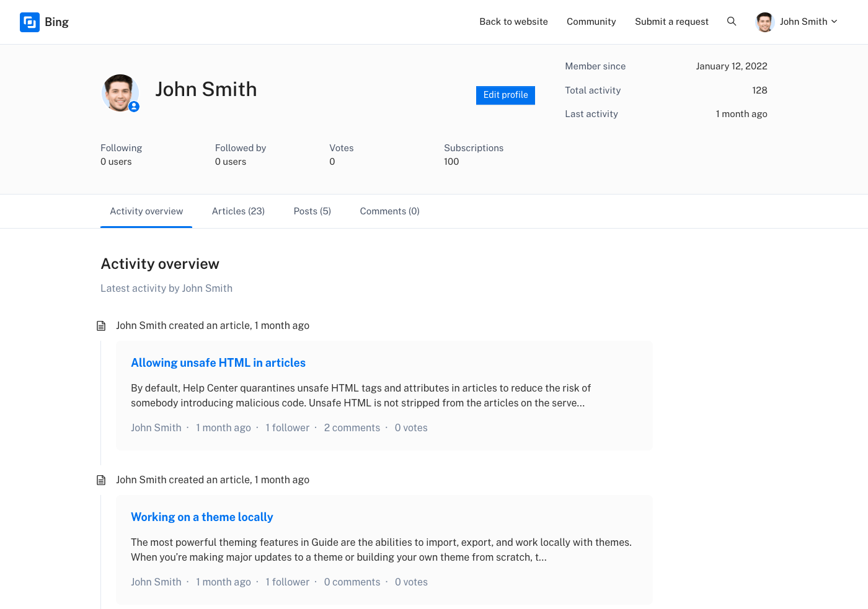Open 'Allowing unsafe HTML in articles' article
868x609 pixels.
point(218,363)
